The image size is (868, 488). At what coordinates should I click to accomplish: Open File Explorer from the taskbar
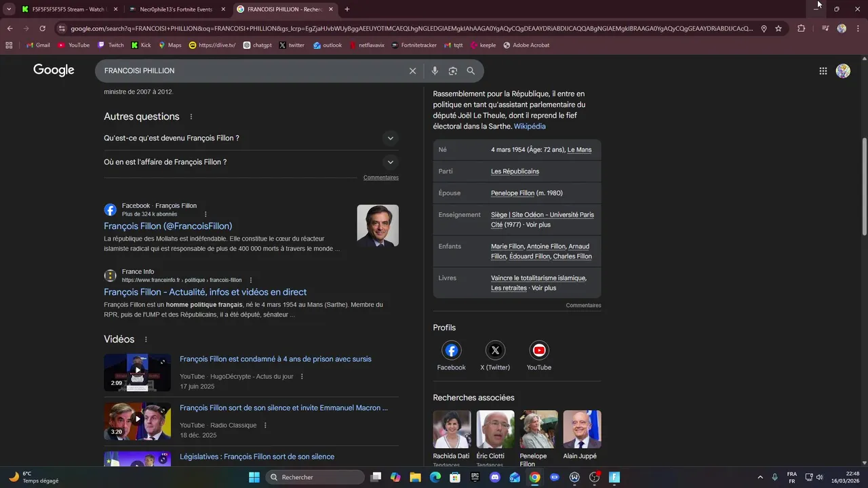(x=415, y=477)
